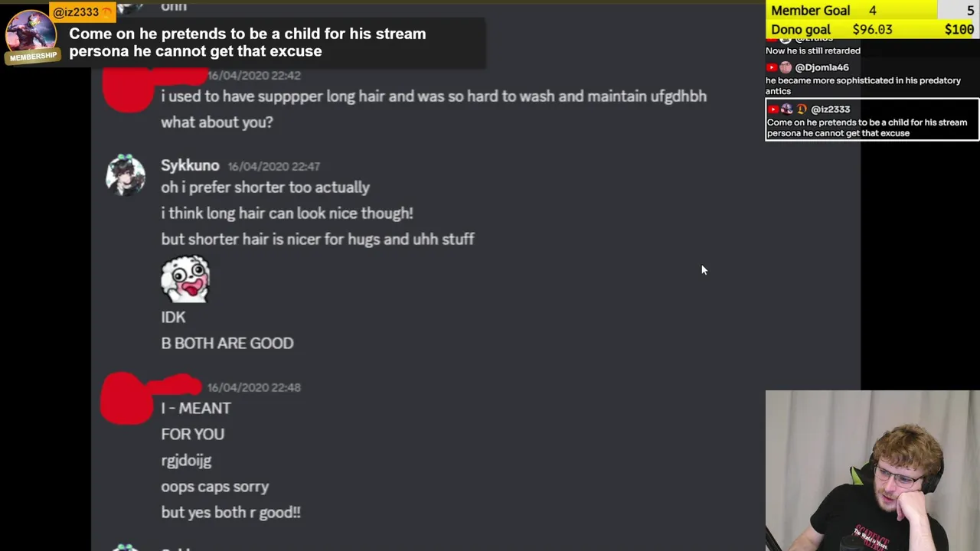Click the highlighted @iz2333 chat message box

click(872, 121)
